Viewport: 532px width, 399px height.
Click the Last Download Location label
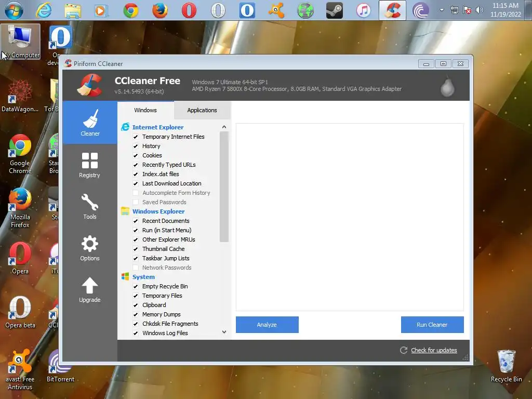pos(171,183)
